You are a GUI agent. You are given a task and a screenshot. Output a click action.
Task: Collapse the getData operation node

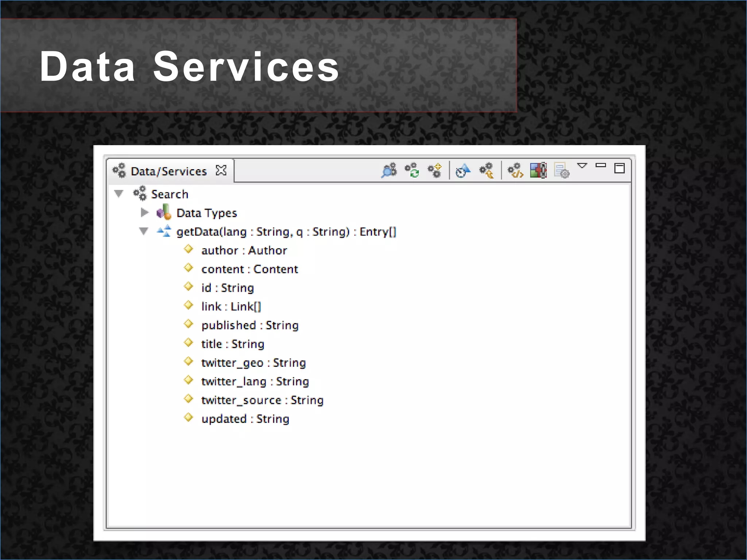tap(144, 231)
